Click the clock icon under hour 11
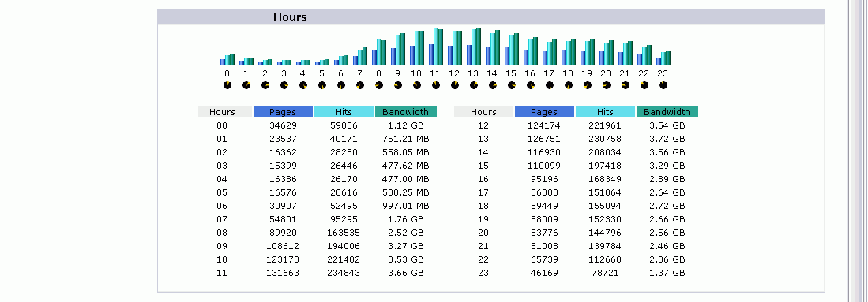The width and height of the screenshot is (868, 302). [x=436, y=85]
